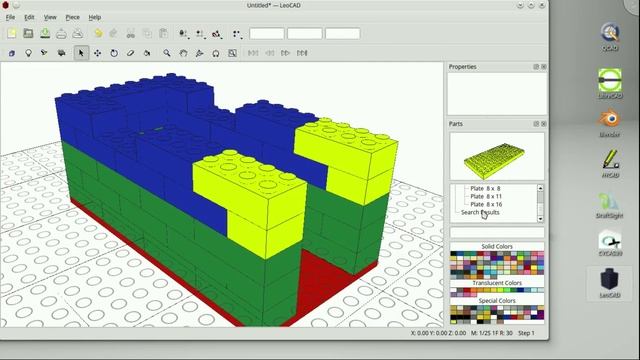Image resolution: width=640 pixels, height=360 pixels.
Task: Click the M: 1/2S snap status text
Action: coord(491,333)
